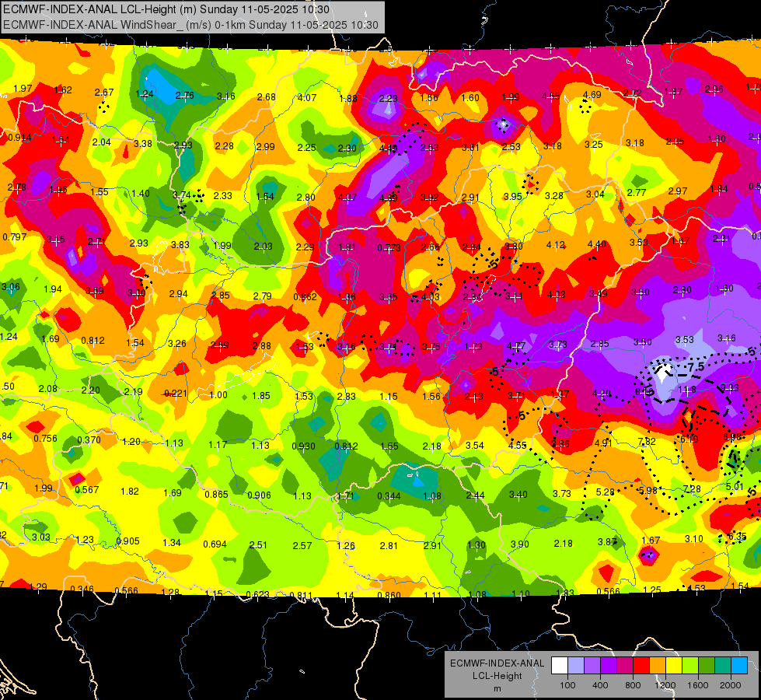Click the wind shear value '6.35'
761x700 pixels.
pyautogui.click(x=737, y=537)
